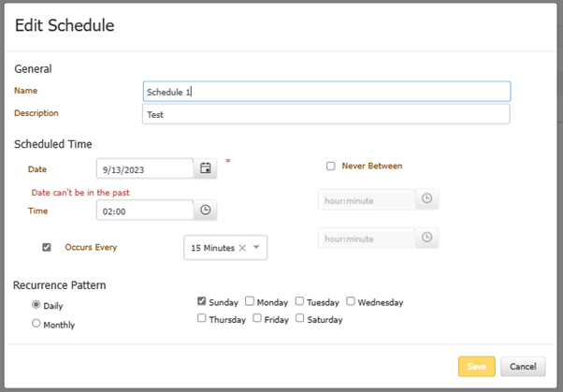Viewport: 563px width, 392px height.
Task: Edit the Date field 9/13/2023
Action: [145, 168]
